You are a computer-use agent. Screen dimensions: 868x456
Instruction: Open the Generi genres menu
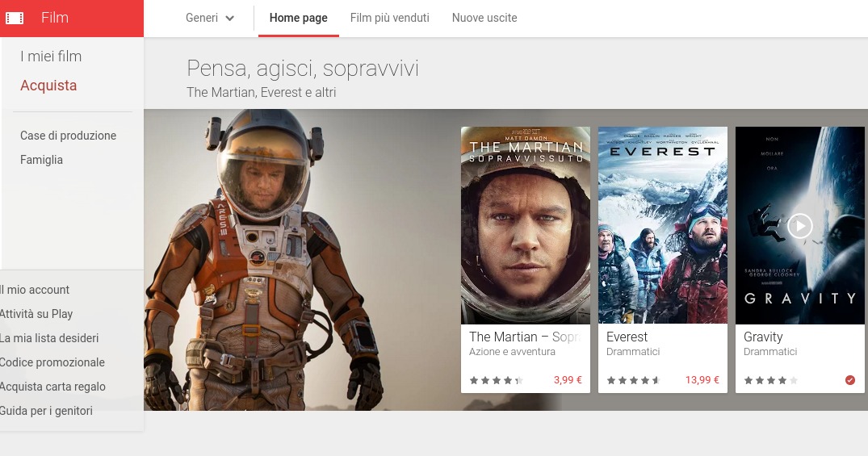pos(210,18)
